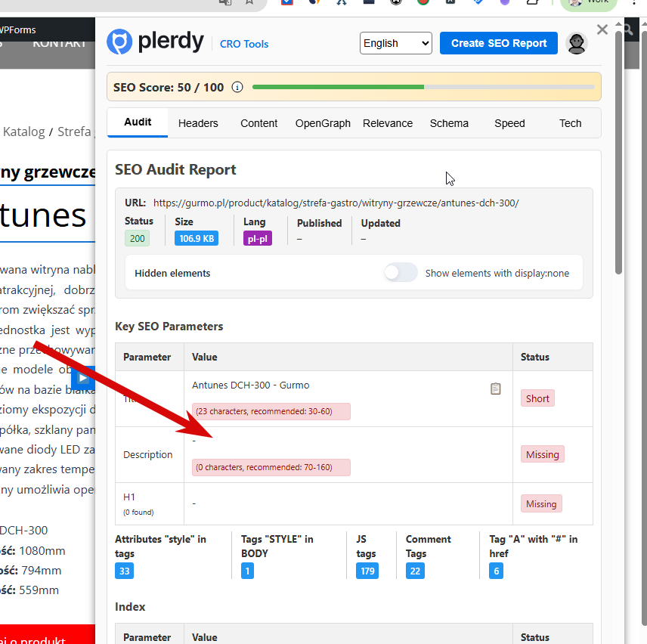Open the English language dropdown
The height and width of the screenshot is (644, 647).
(x=396, y=43)
